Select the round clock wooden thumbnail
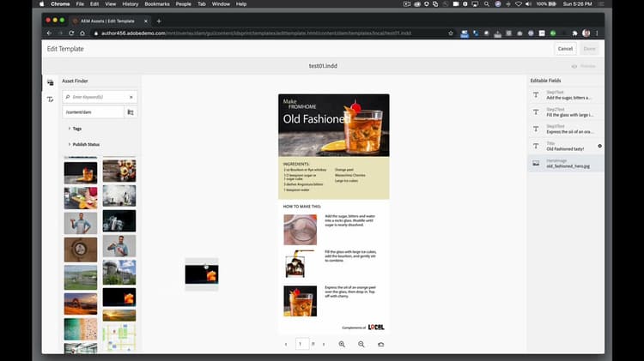The width and height of the screenshot is (644, 361). coord(81,249)
